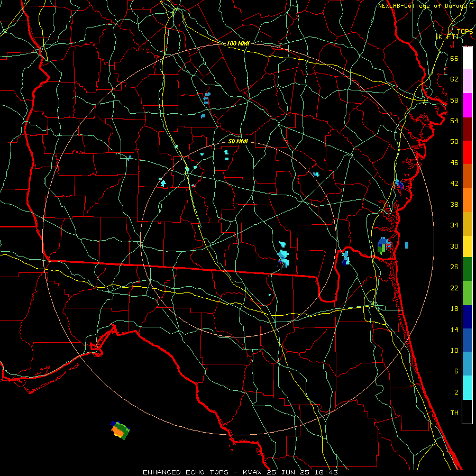Pick the bright orange legend swatch
Viewport: 476px width, 476px height.
pyautogui.click(x=467, y=200)
